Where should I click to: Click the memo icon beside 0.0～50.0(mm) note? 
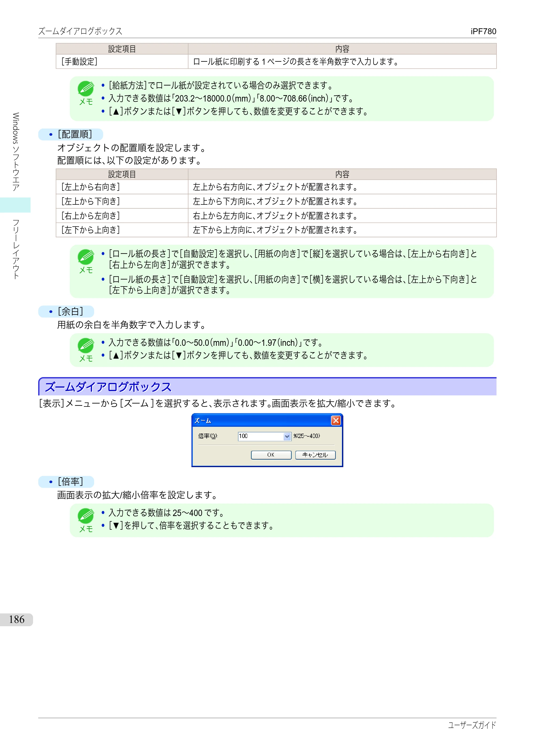pyautogui.click(x=86, y=346)
